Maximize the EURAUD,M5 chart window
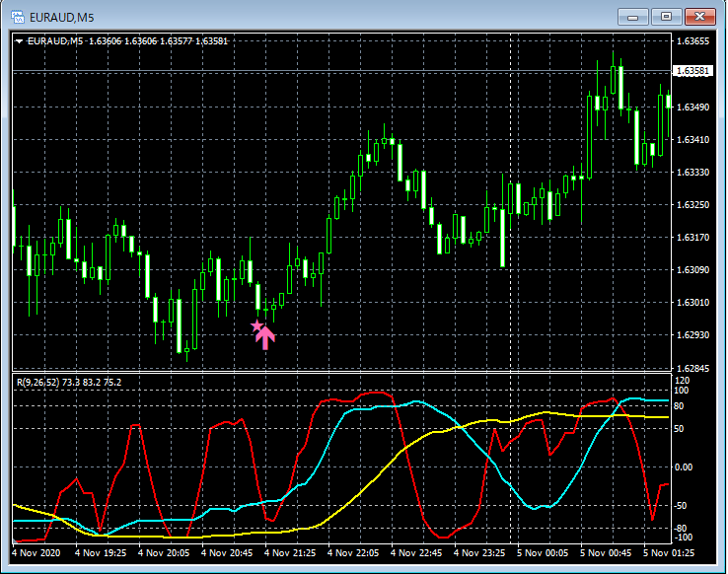 [666, 17]
